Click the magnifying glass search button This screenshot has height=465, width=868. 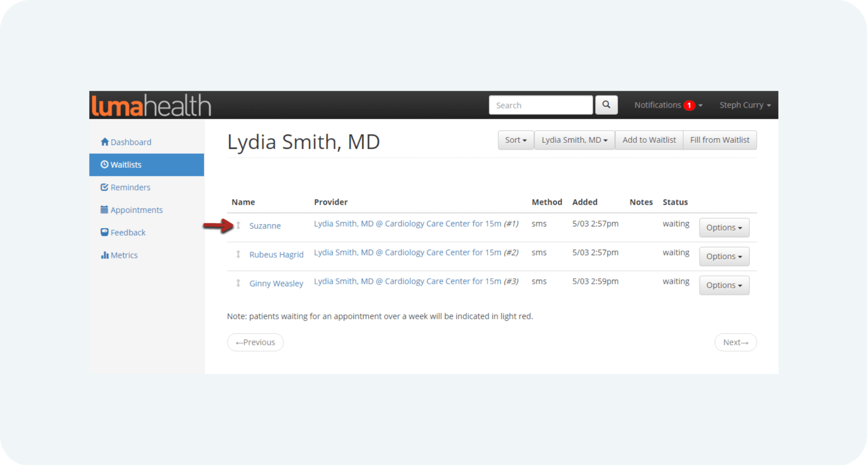pyautogui.click(x=606, y=105)
